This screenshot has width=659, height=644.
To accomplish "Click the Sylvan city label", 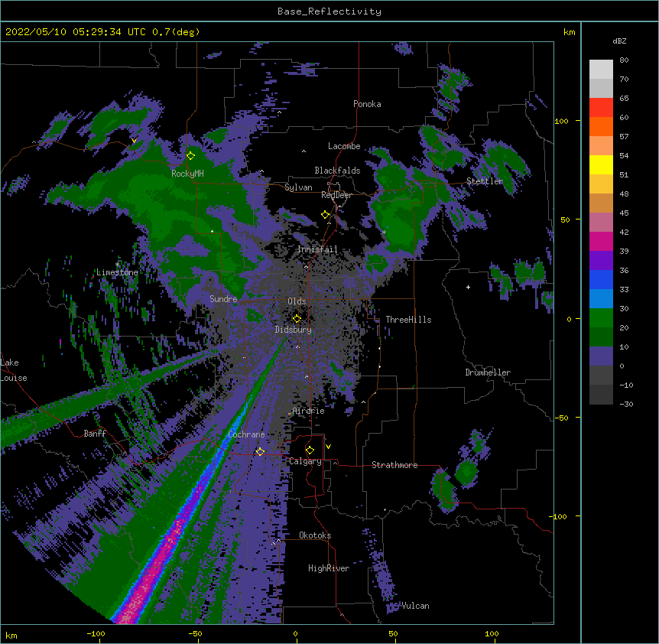I will (298, 187).
